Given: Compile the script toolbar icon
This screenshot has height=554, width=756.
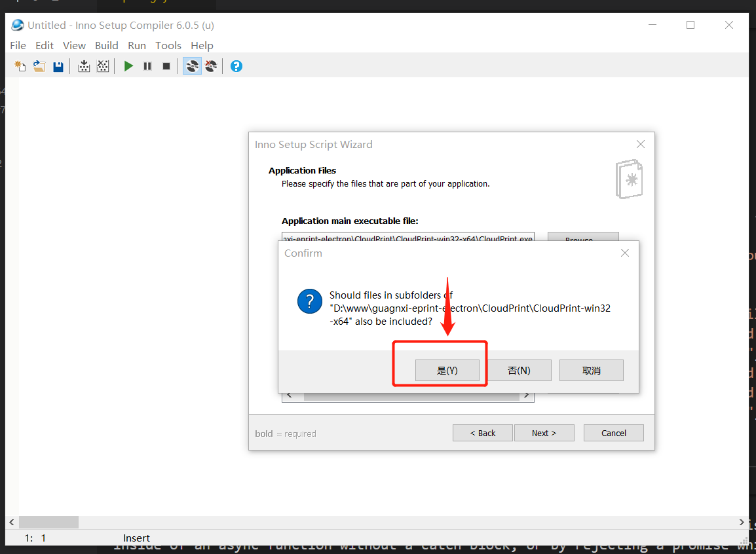Looking at the screenshot, I should click(84, 67).
